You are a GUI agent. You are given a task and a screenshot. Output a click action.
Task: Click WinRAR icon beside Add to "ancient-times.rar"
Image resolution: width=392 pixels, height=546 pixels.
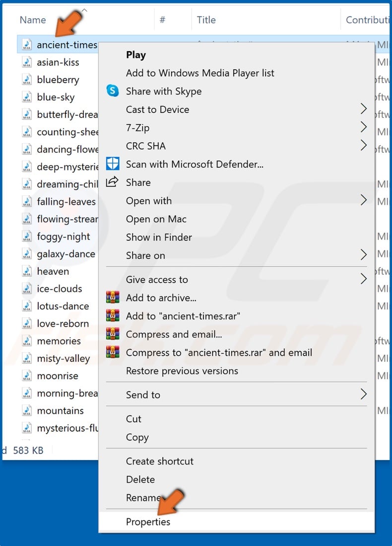112,315
